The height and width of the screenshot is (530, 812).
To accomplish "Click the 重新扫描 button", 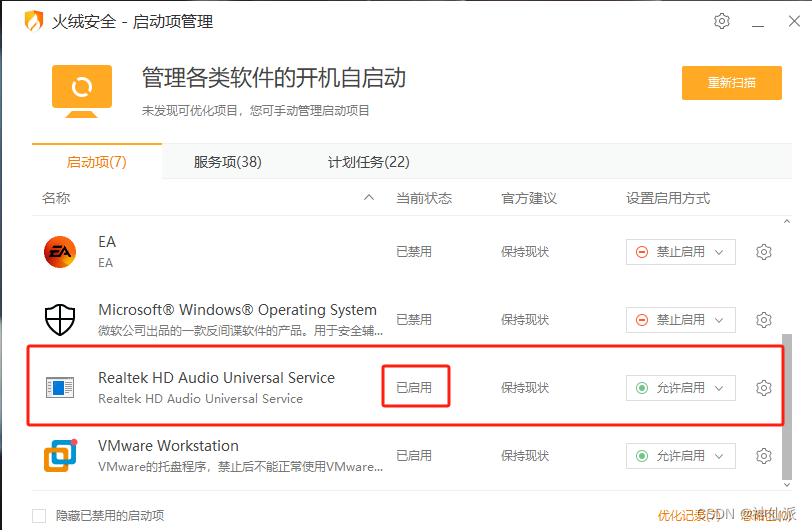I will point(732,82).
